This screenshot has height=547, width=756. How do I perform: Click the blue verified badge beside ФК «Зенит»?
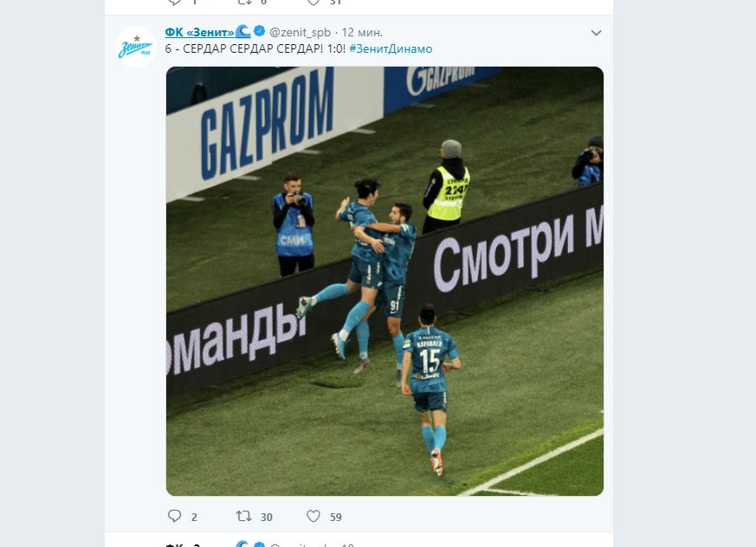[260, 31]
